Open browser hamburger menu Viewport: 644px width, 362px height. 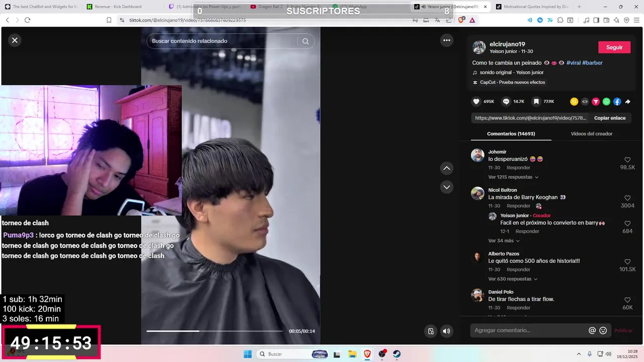(x=636, y=20)
